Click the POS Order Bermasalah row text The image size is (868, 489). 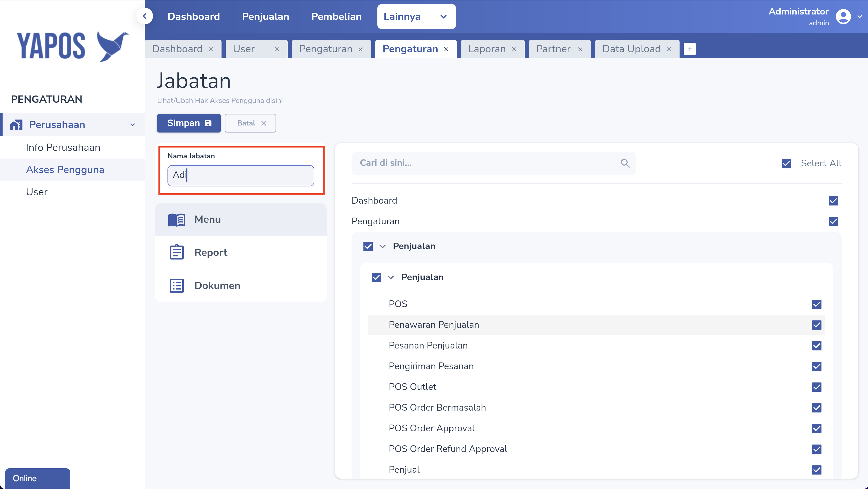pyautogui.click(x=437, y=408)
